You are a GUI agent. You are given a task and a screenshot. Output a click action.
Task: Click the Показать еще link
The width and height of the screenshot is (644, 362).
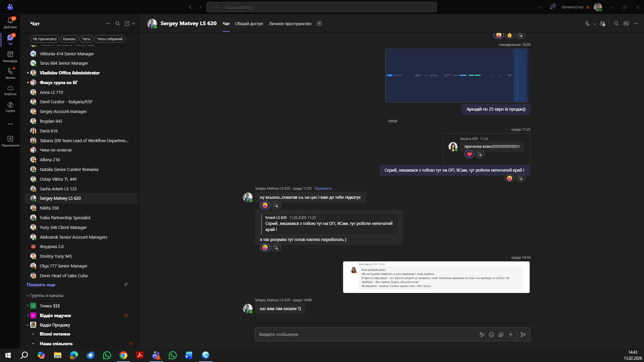point(41,285)
